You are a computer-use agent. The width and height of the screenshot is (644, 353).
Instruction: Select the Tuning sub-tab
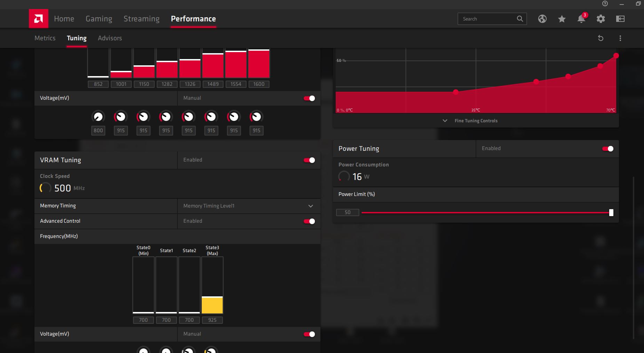(77, 38)
